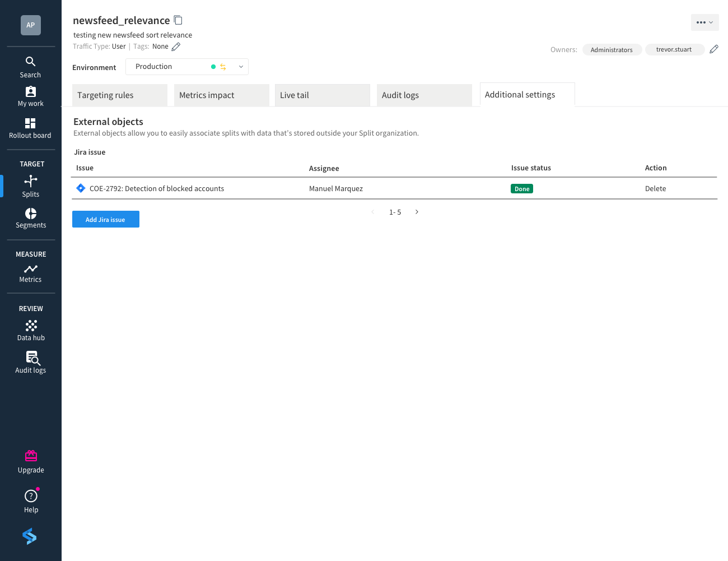
Task: Open the Data hub
Action: pyautogui.click(x=30, y=330)
